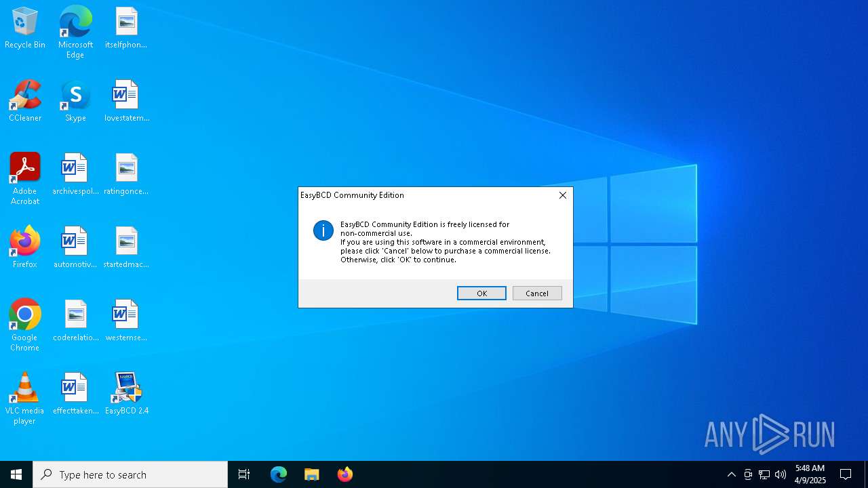The image size is (868, 488).
Task: Click OK in the EasyBCD dialog
Action: pos(481,293)
